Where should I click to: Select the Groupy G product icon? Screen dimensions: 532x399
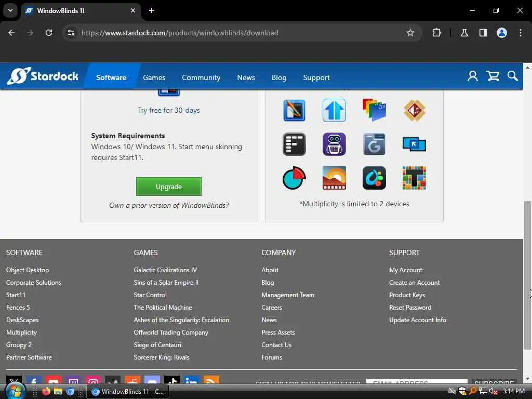coord(374,144)
